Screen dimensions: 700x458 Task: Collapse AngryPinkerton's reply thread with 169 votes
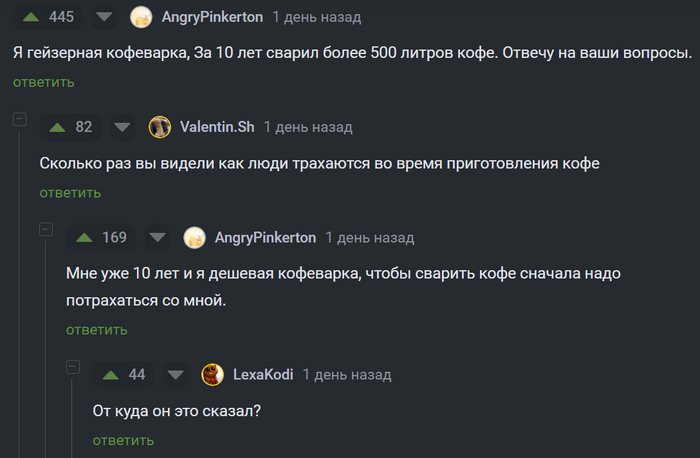(x=45, y=230)
